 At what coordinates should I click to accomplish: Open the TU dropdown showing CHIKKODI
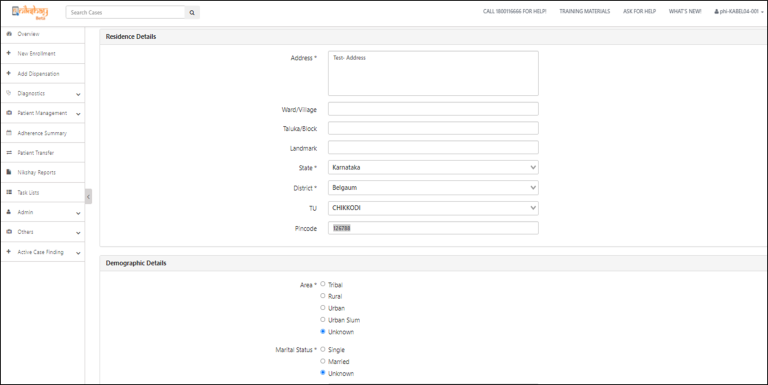pos(433,208)
